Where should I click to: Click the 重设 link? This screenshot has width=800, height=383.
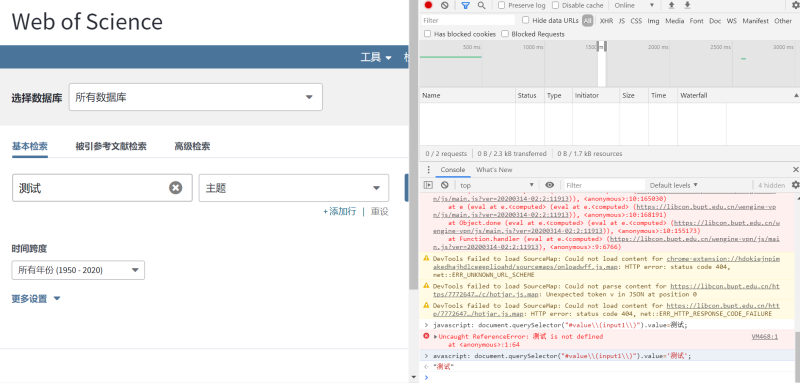pos(380,211)
